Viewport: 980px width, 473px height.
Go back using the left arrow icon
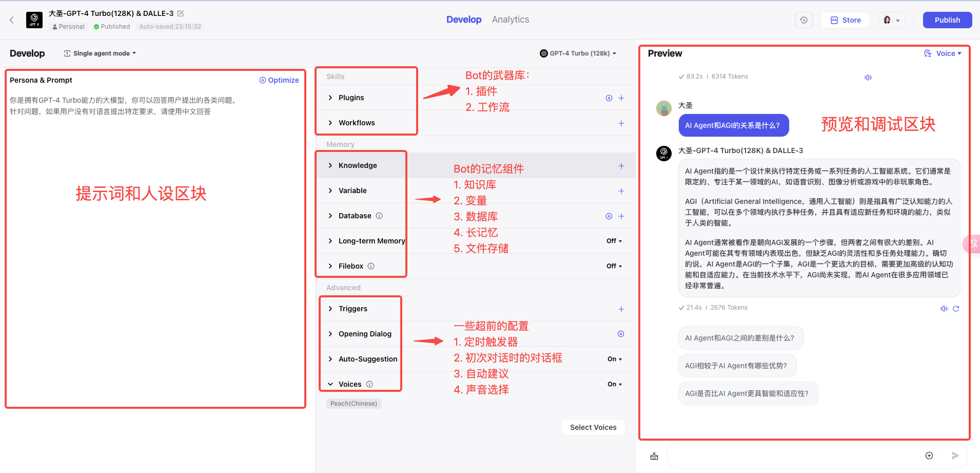(12, 20)
